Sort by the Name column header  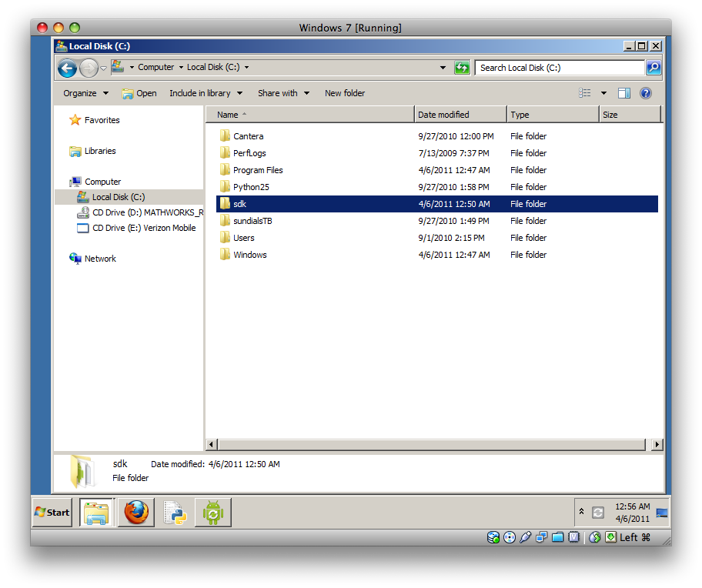tap(309, 115)
